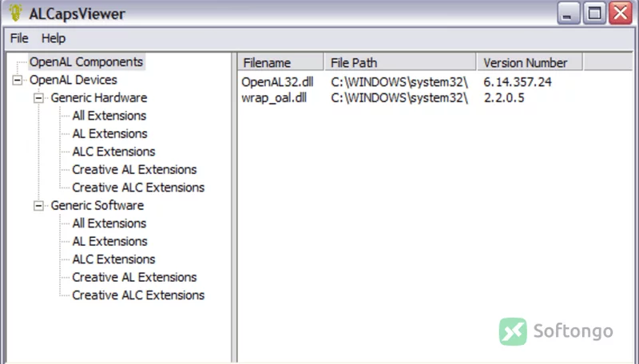Viewport: 639px width, 364px height.
Task: Click version number 2.2.0.5
Action: [504, 98]
